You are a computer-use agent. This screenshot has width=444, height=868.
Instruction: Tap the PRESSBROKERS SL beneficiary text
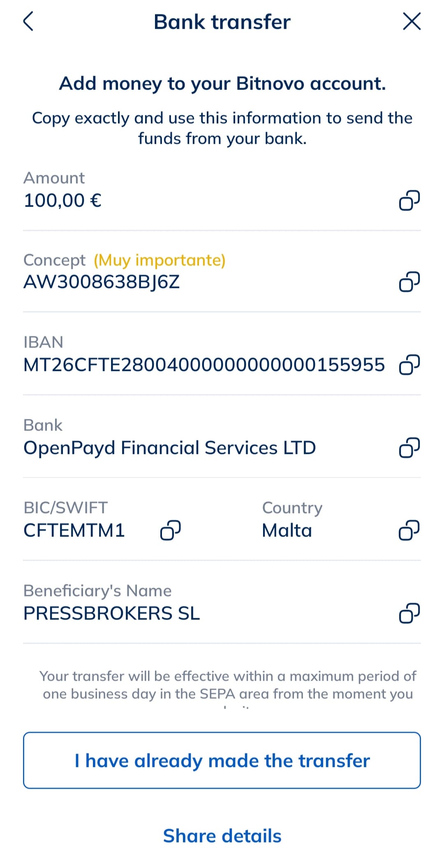point(111,613)
